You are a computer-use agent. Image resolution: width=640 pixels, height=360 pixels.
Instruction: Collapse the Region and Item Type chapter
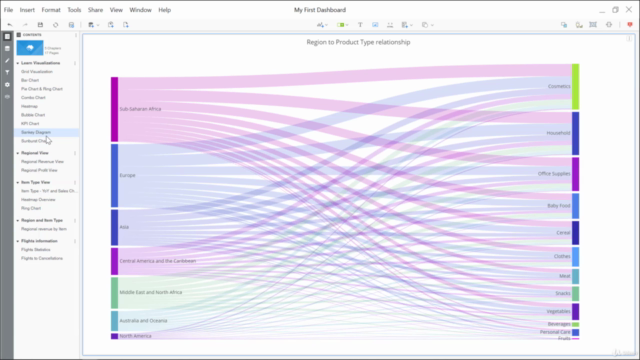(x=18, y=220)
